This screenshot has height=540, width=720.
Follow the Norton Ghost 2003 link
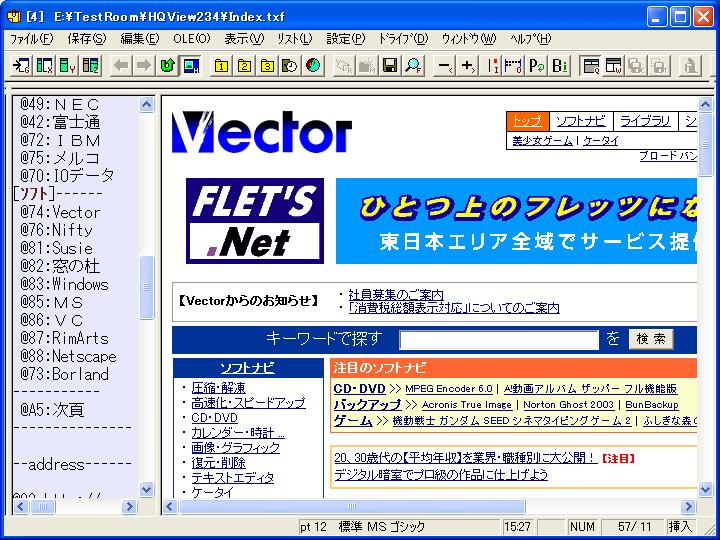tap(568, 405)
